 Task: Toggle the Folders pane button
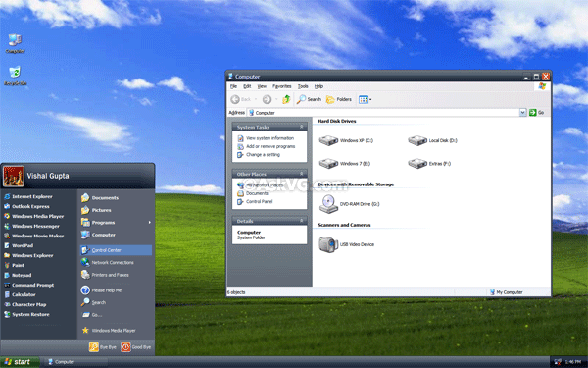339,99
